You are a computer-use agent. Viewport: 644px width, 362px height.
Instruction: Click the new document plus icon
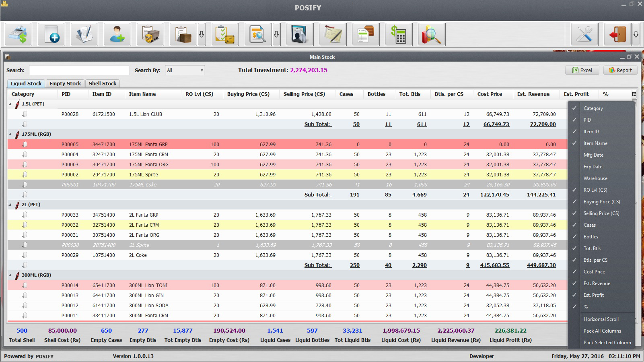(x=51, y=35)
